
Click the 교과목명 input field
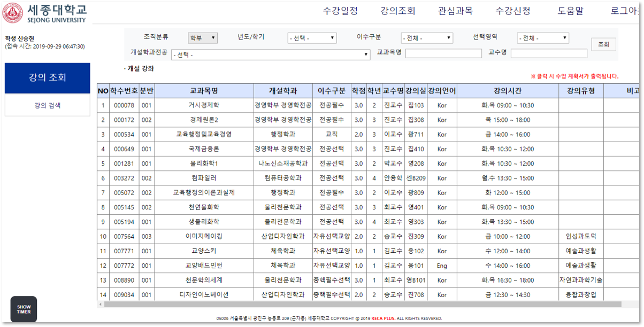coord(443,53)
